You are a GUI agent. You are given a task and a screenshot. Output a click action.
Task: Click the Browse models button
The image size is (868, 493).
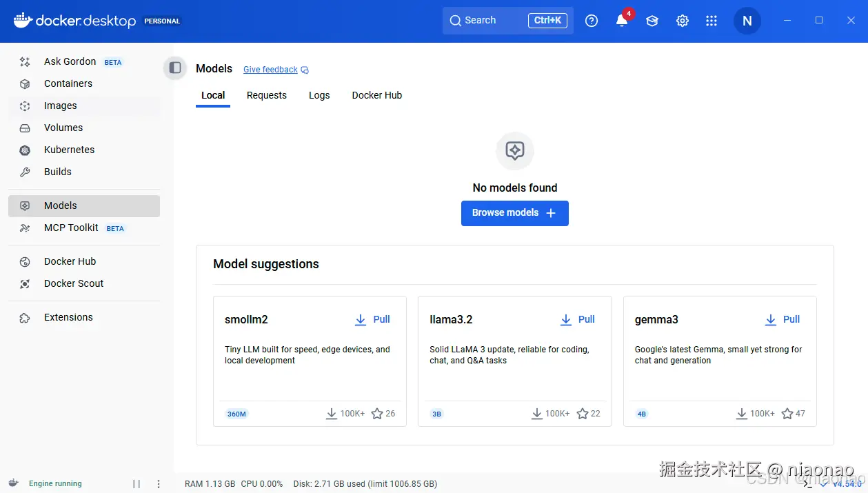(x=515, y=213)
